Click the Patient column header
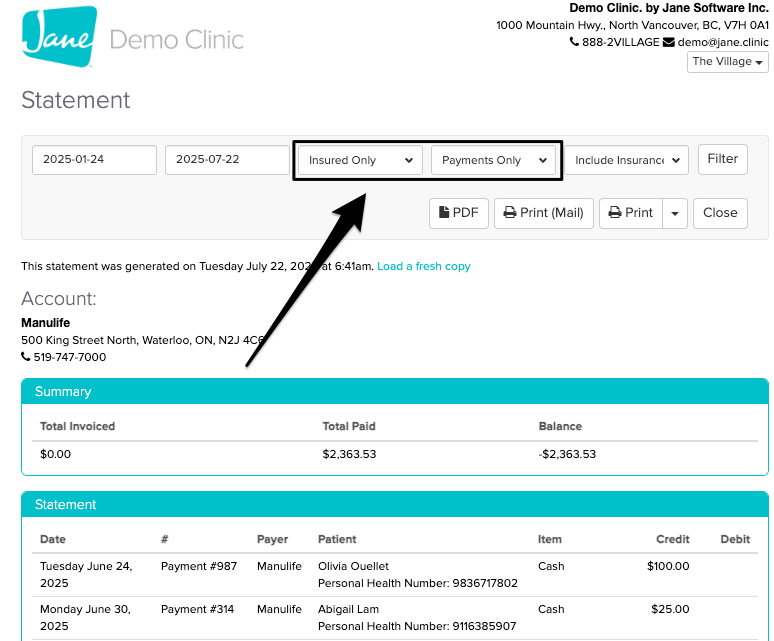This screenshot has height=641, width=774. tap(337, 539)
